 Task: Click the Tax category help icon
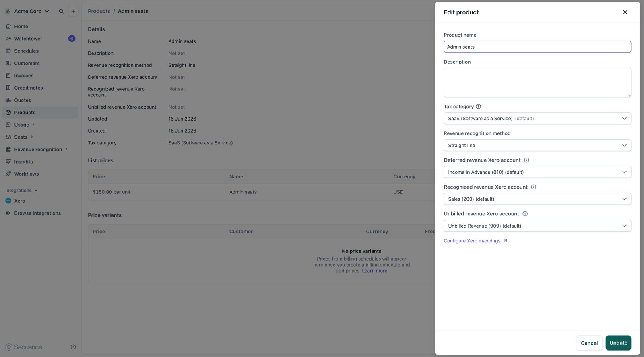point(478,107)
